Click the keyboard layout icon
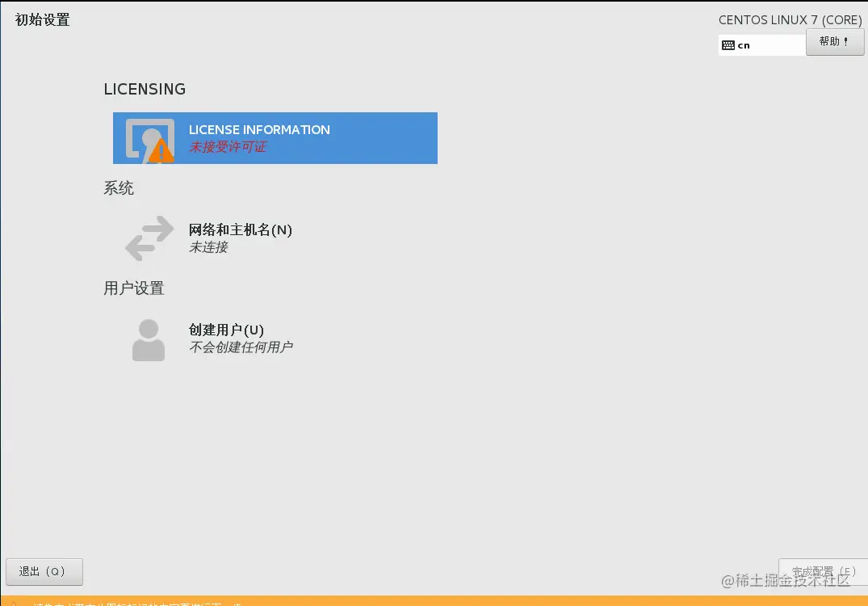 (x=728, y=45)
